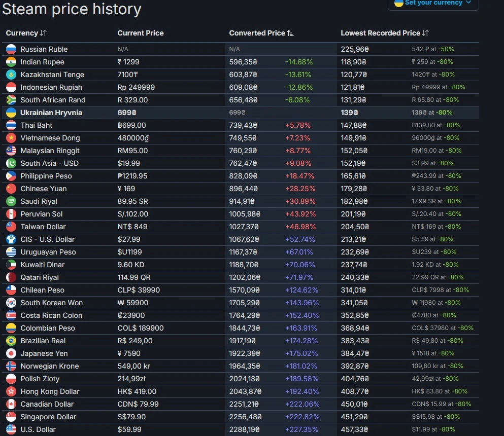Click the Hong Kong Dollar flag icon
This screenshot has height=436, width=504.
coord(11,391)
